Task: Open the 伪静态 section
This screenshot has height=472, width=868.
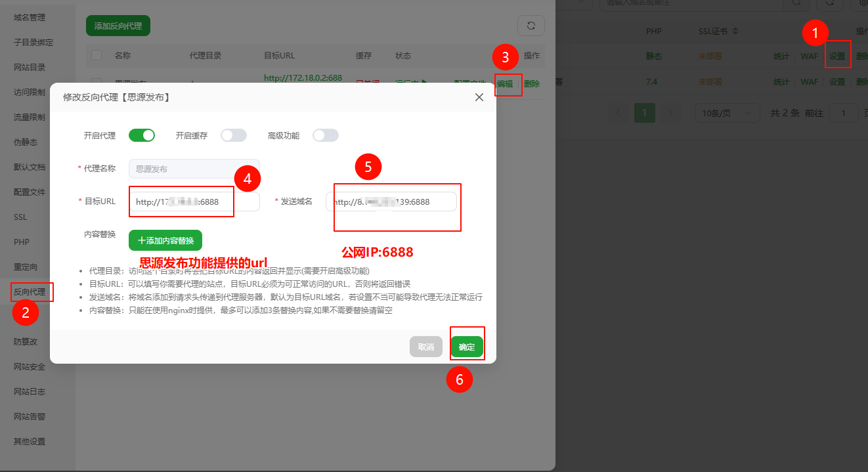Action: click(26, 142)
